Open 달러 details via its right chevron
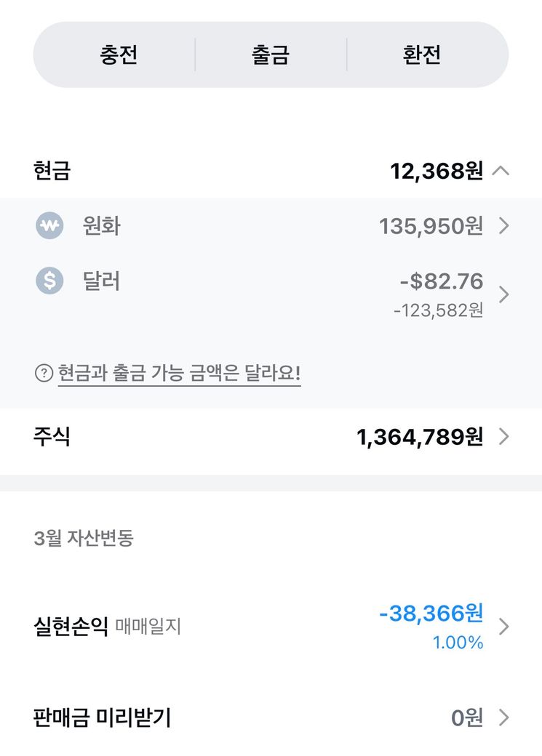The image size is (542, 756). pos(503,294)
